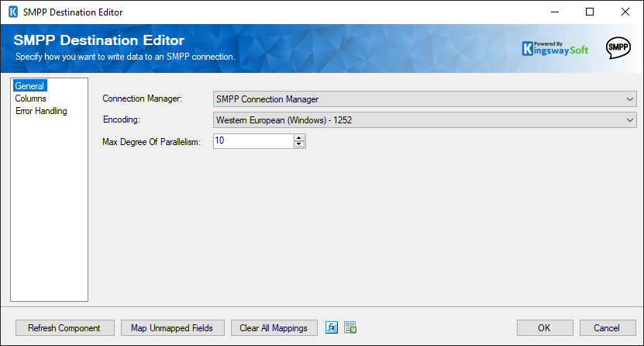Screen dimensions: 644x346
Task: Click the 'Encoding:' label
Action: click(121, 119)
